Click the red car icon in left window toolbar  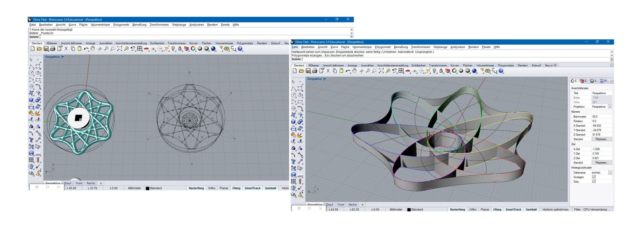click(x=146, y=49)
